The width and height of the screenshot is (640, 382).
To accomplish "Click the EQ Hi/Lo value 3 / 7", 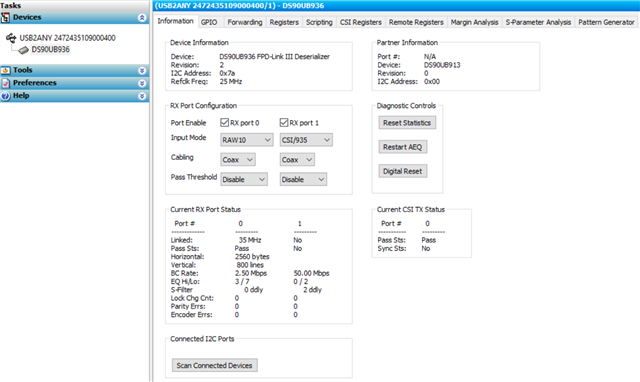I will [242, 282].
